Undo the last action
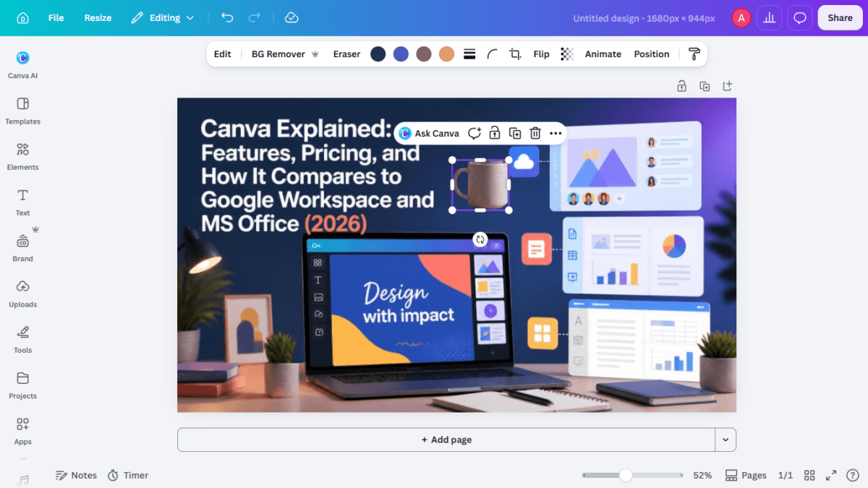 [x=227, y=18]
